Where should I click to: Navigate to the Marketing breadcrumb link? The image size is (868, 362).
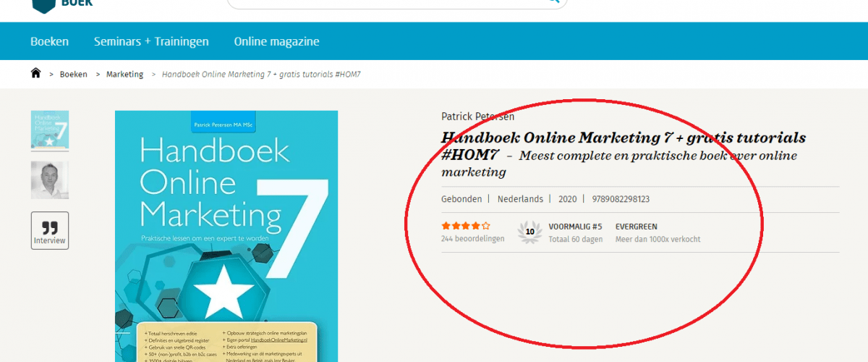click(124, 75)
